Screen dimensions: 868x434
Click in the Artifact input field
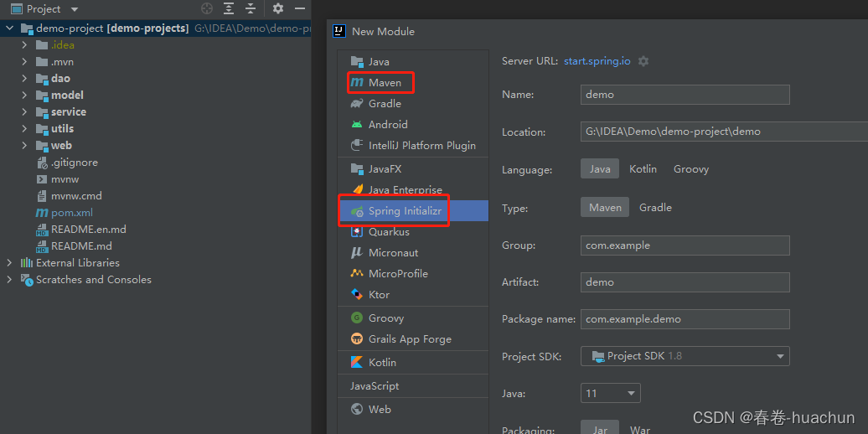tap(685, 282)
